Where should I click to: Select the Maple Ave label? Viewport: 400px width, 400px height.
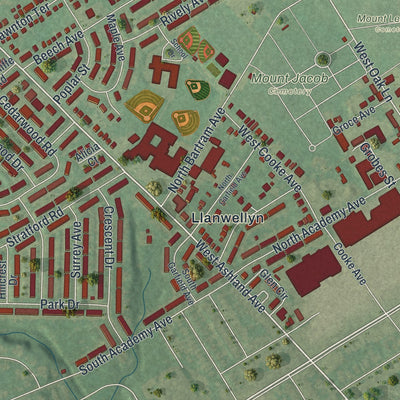pos(116,37)
